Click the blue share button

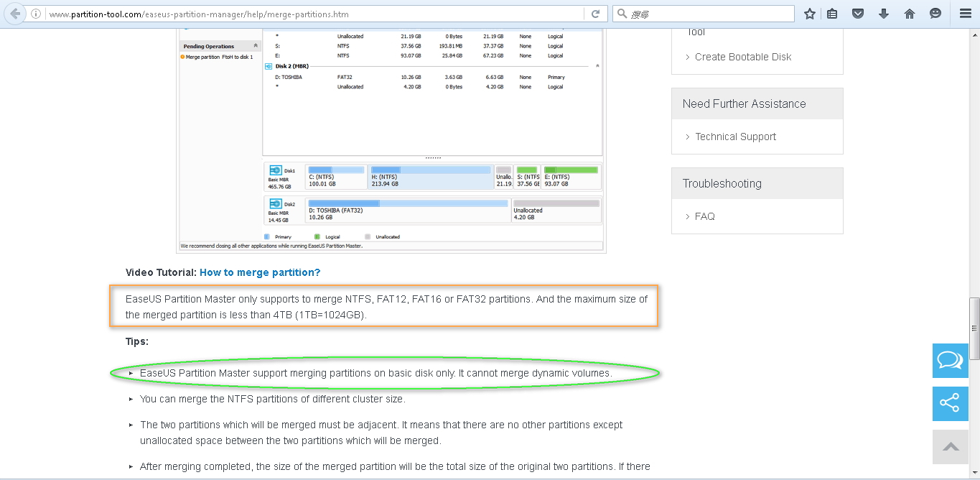[x=951, y=404]
